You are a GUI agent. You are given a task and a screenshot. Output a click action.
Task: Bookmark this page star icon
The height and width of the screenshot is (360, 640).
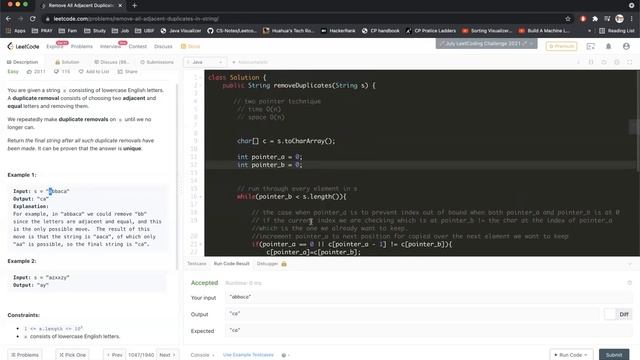tap(568, 19)
